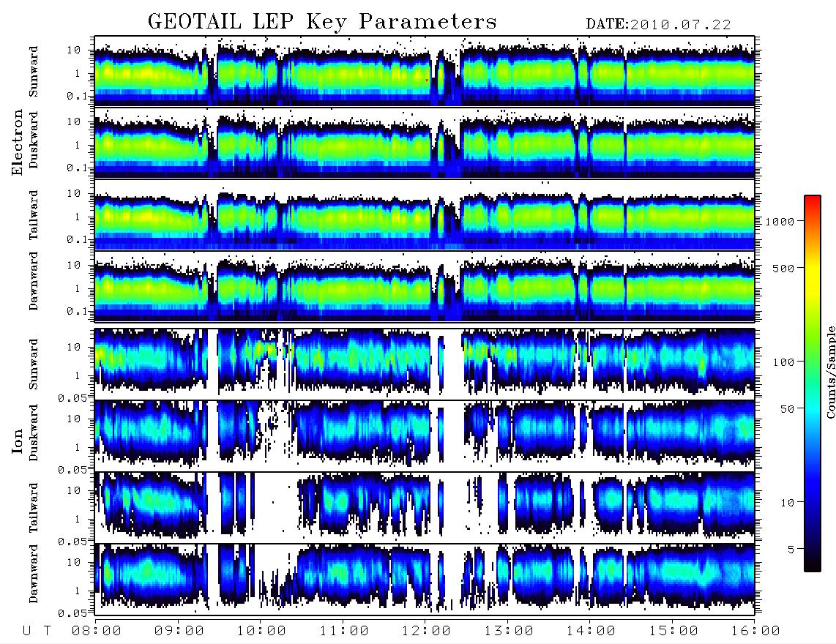Image resolution: width=836 pixels, height=644 pixels.
Task: Select the Electron Dawnward axis label
Action: pos(34,281)
